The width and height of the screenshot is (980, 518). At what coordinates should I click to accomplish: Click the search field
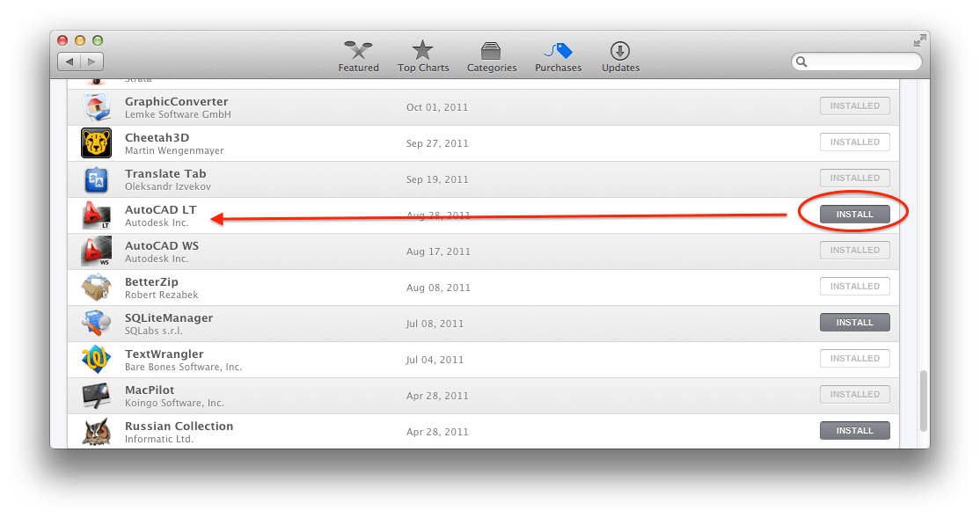(856, 62)
